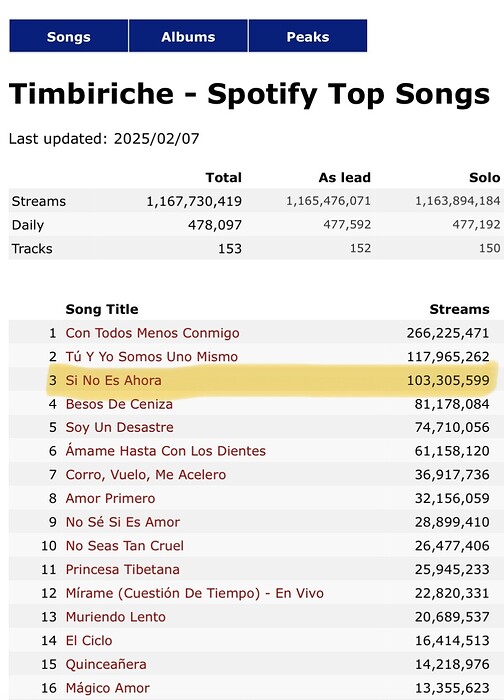This screenshot has height=700, width=504.
Task: Open Corro, Vuelo, Me Acelero link
Action: tap(146, 475)
